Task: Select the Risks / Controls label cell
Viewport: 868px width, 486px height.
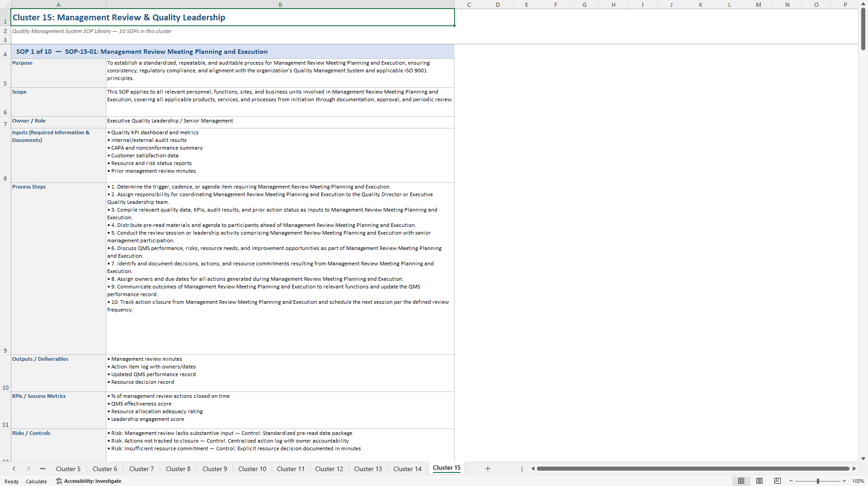Action: coord(59,445)
